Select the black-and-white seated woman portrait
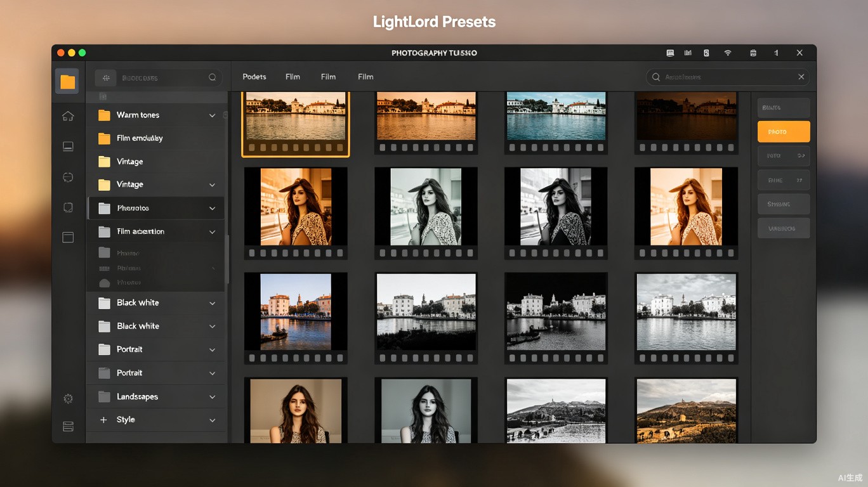The width and height of the screenshot is (868, 487). tap(426, 410)
